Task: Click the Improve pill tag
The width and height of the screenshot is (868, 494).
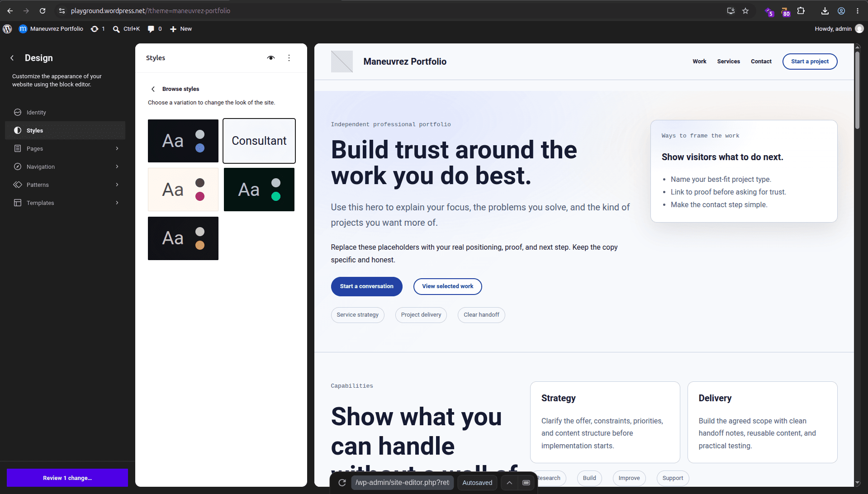Action: click(x=629, y=478)
